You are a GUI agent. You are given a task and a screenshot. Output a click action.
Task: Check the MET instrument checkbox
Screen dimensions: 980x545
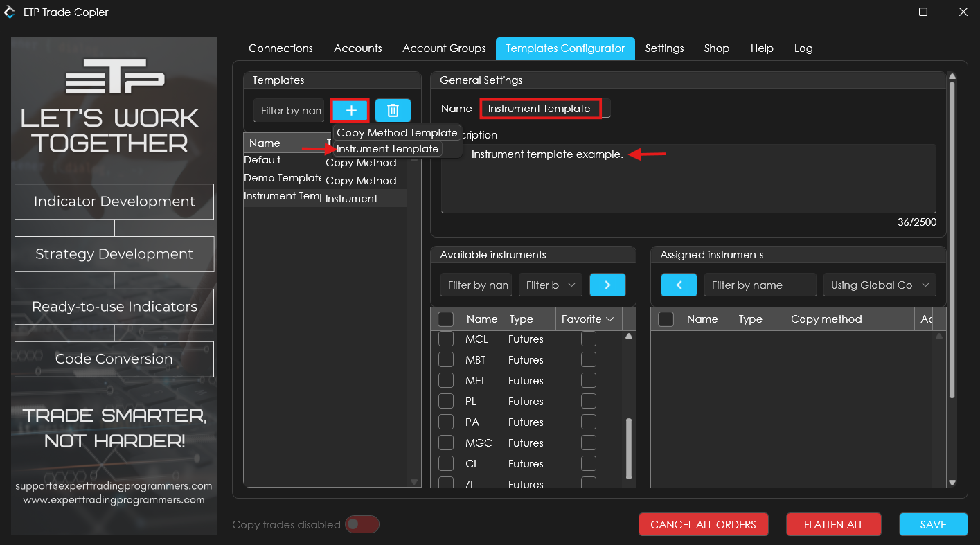[x=446, y=381]
